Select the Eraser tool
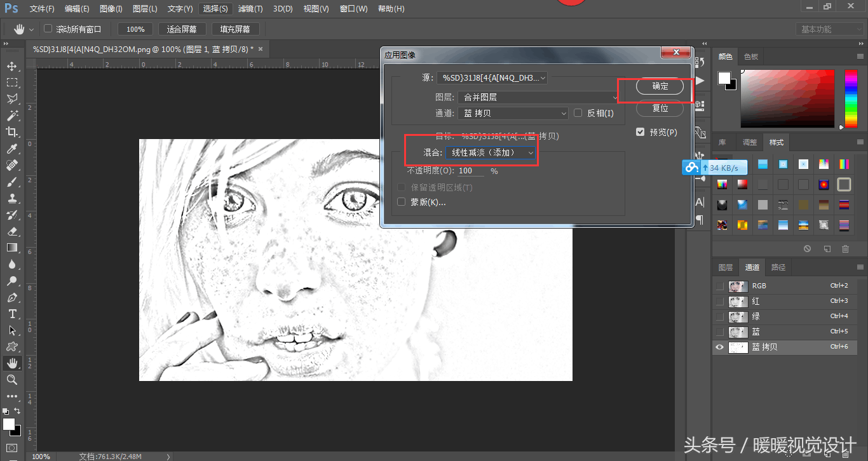 point(12,231)
